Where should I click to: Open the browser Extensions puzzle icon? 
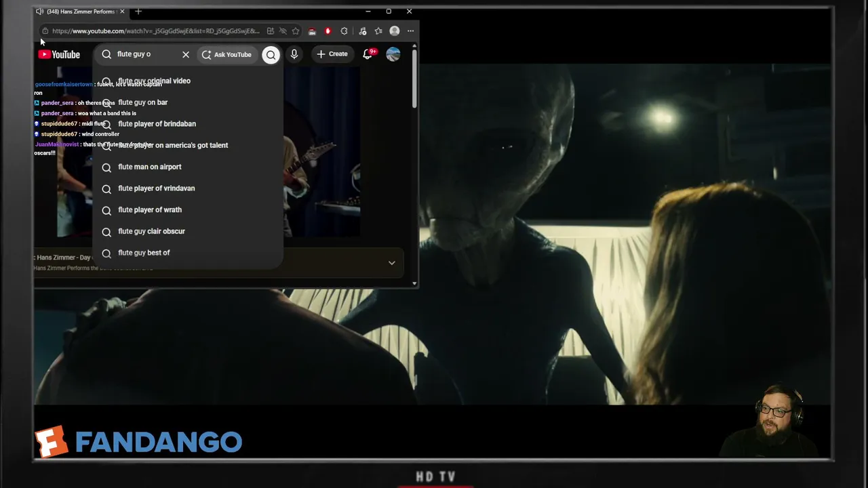[x=344, y=31]
